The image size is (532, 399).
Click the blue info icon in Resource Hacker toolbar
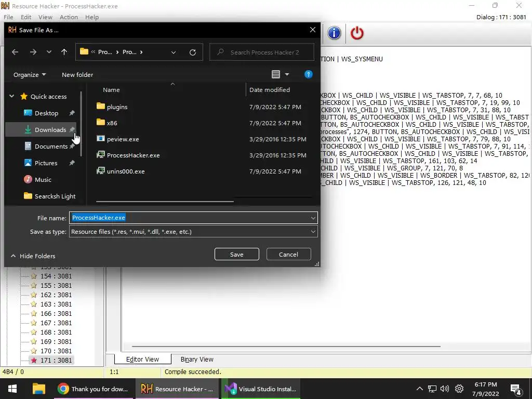coord(334,33)
